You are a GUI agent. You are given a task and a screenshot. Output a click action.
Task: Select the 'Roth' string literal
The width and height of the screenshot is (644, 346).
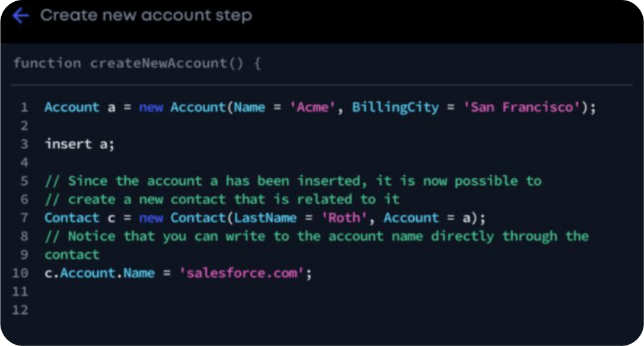[344, 218]
